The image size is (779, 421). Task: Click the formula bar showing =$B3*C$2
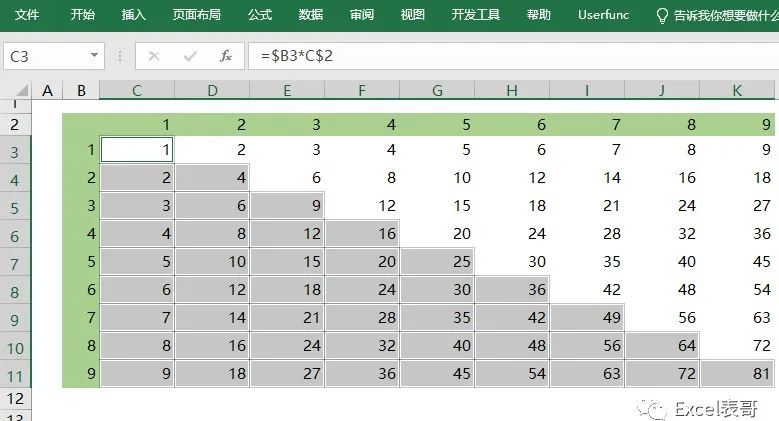click(x=514, y=56)
